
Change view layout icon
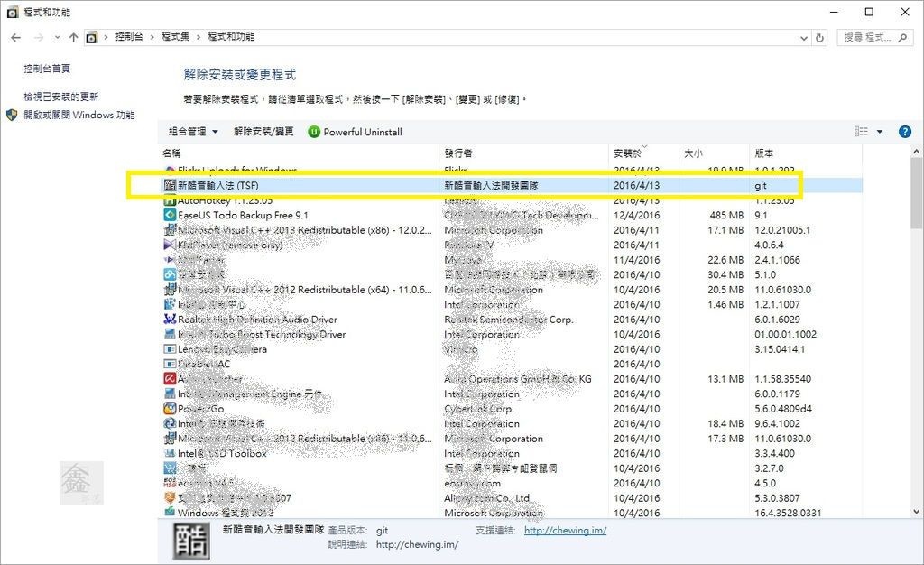[861, 132]
